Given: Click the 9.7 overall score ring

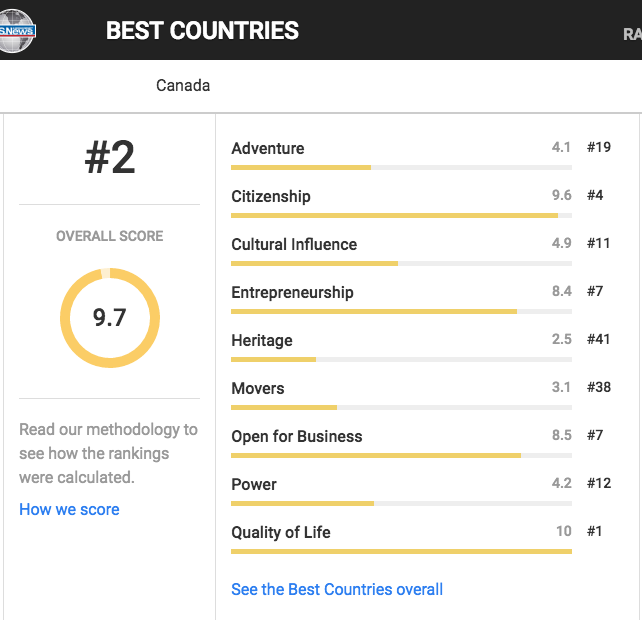Looking at the screenshot, I should click(110, 318).
